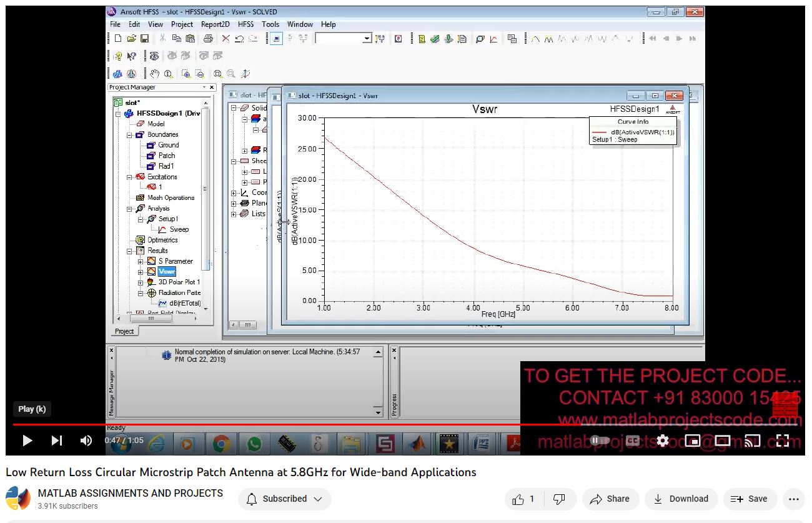Click the Chrome icon in the taskbar

221,444
